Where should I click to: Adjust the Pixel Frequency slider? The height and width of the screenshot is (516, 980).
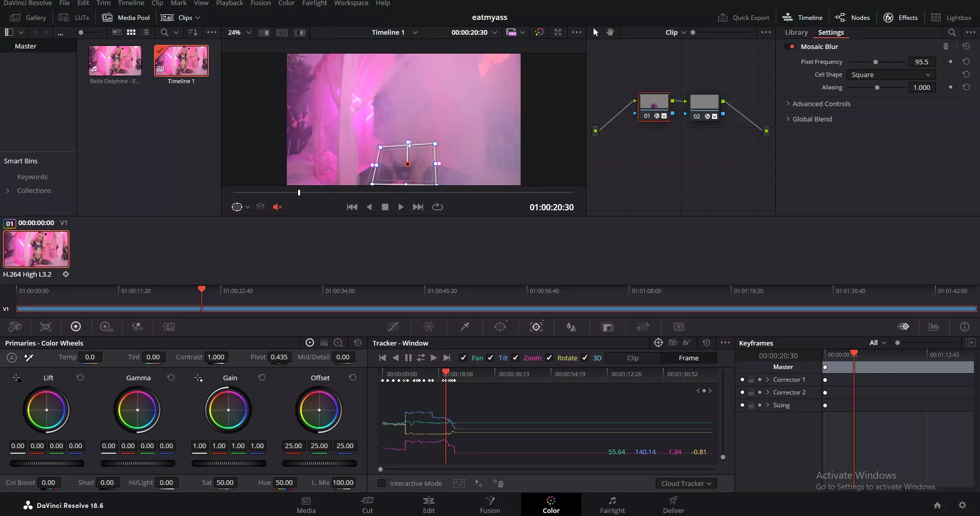tap(875, 62)
